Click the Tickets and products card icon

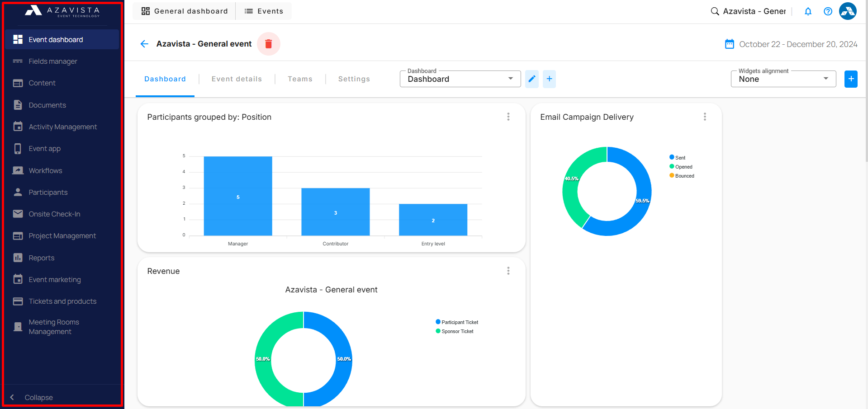18,301
